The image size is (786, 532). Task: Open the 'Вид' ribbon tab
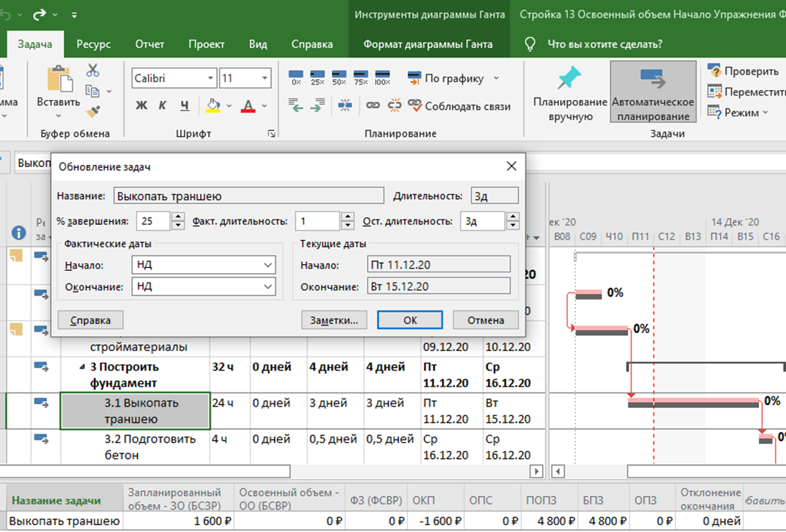click(258, 44)
